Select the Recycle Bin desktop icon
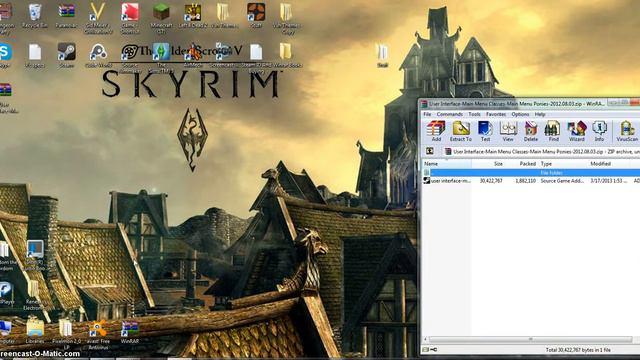This screenshot has width=640, height=360. point(35,16)
